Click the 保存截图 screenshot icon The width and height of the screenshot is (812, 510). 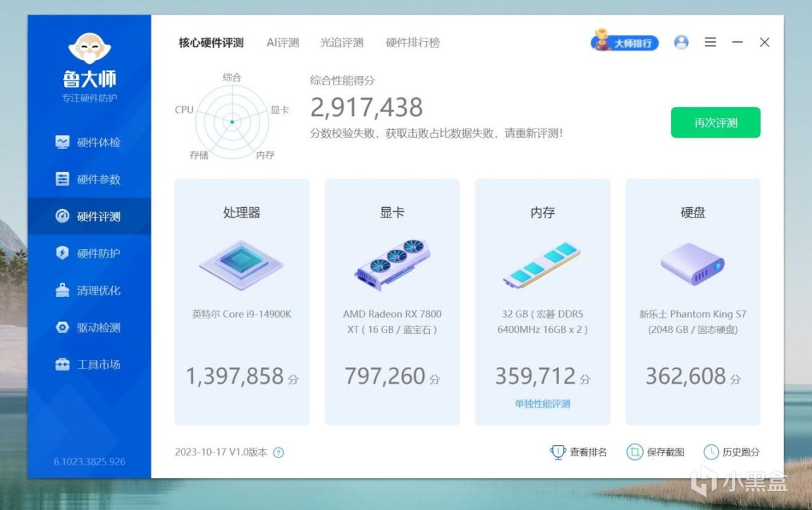coord(634,452)
